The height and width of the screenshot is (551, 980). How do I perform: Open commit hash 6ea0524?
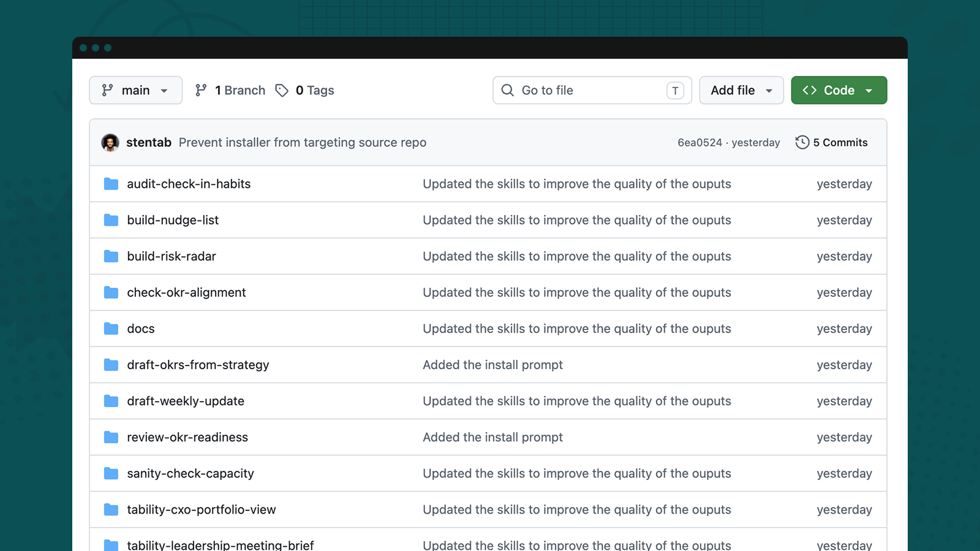click(x=699, y=143)
